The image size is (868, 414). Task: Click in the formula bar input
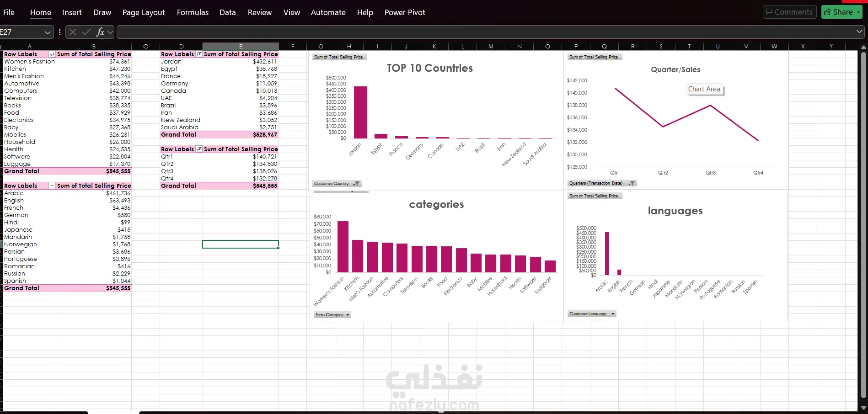point(486,32)
